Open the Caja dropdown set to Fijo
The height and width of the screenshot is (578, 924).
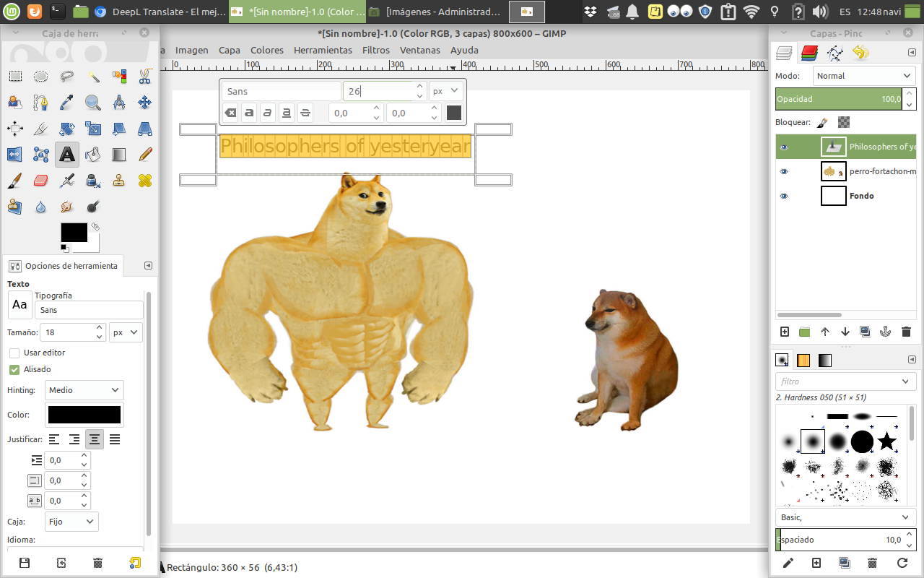point(71,522)
